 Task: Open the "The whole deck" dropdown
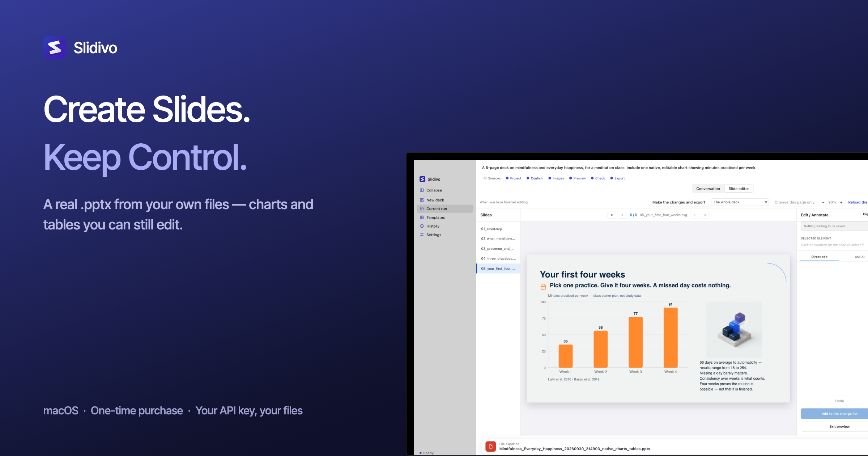(740, 202)
